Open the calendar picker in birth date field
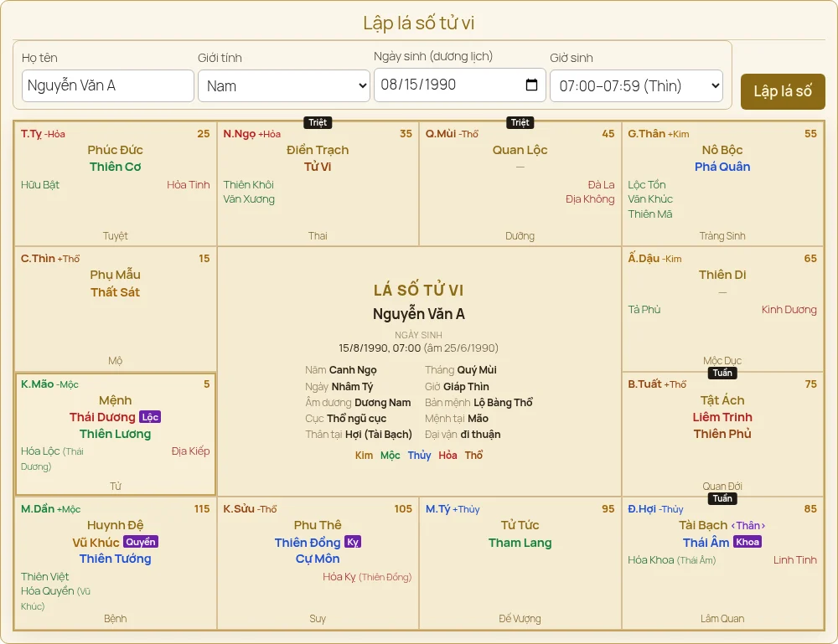Screen dimensions: 838x644 point(531,85)
